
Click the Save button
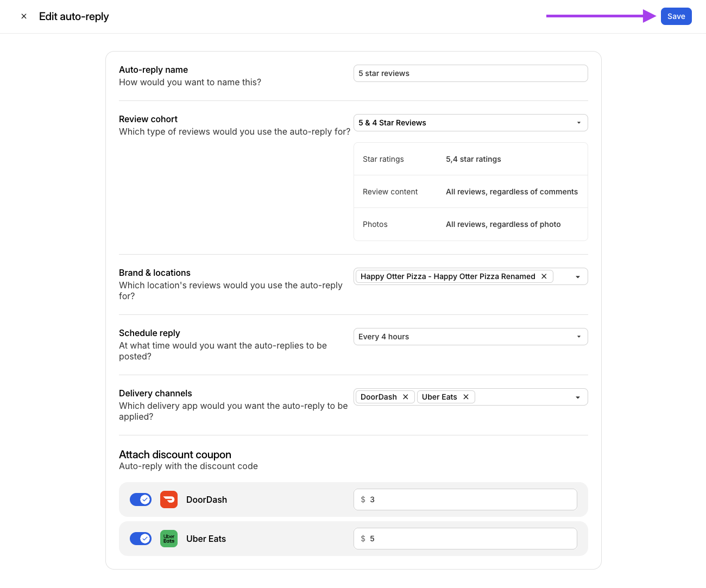(676, 16)
